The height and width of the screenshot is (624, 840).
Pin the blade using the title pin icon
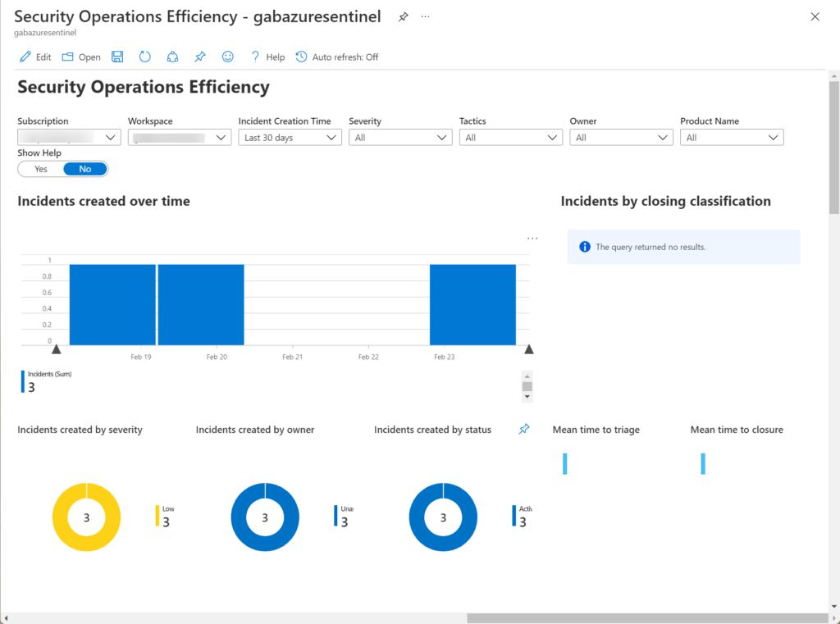point(404,16)
